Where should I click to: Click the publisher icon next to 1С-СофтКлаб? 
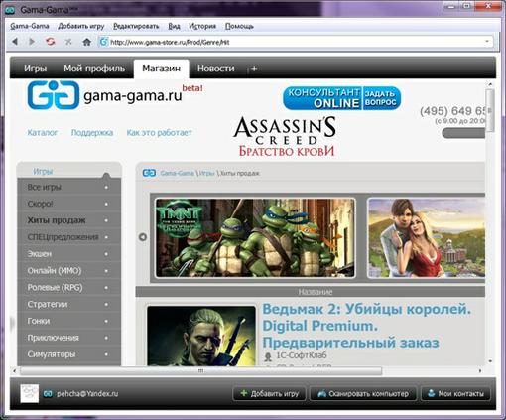pyautogui.click(x=268, y=356)
